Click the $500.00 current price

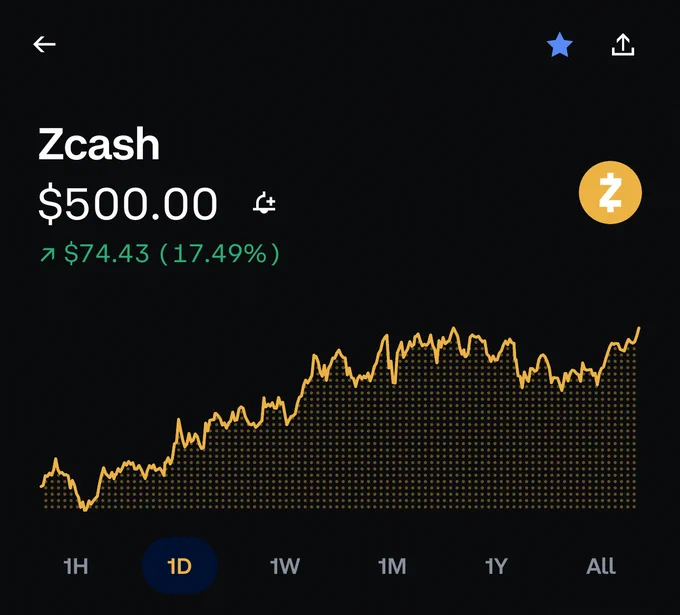coord(128,204)
